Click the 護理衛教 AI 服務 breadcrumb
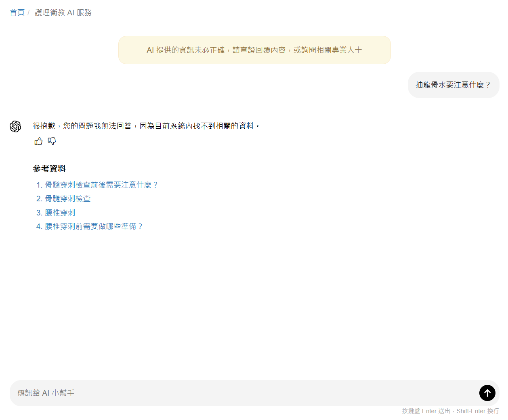This screenshot has height=420, width=508. [x=63, y=13]
